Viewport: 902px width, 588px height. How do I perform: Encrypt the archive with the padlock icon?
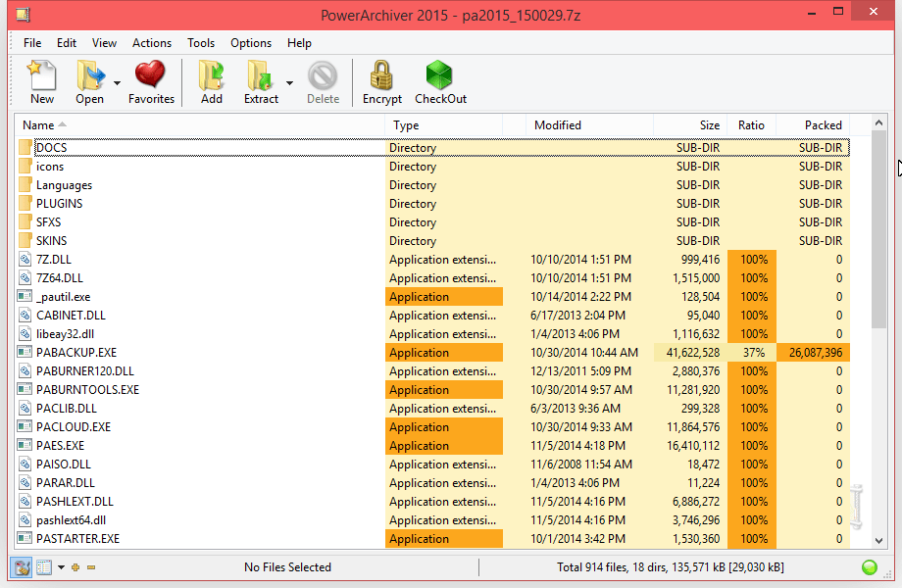tap(381, 75)
